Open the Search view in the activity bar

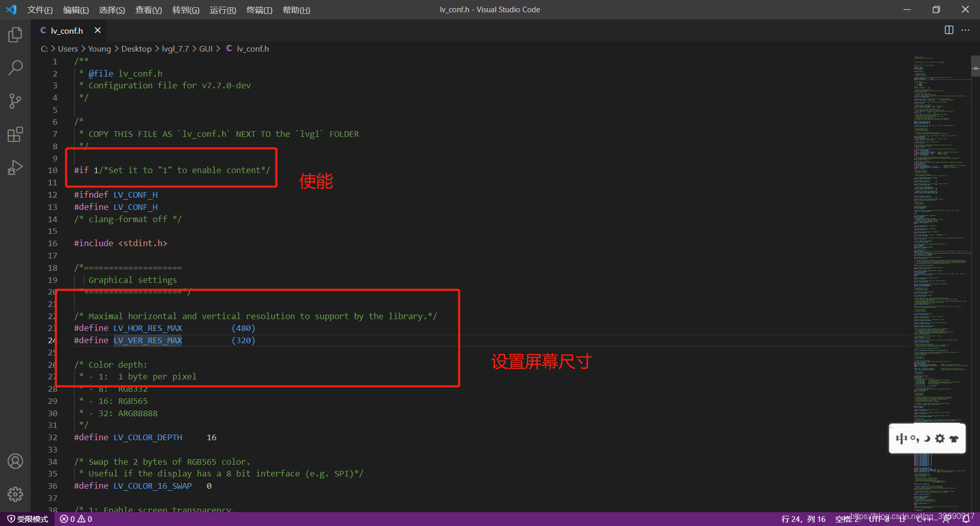[x=15, y=67]
